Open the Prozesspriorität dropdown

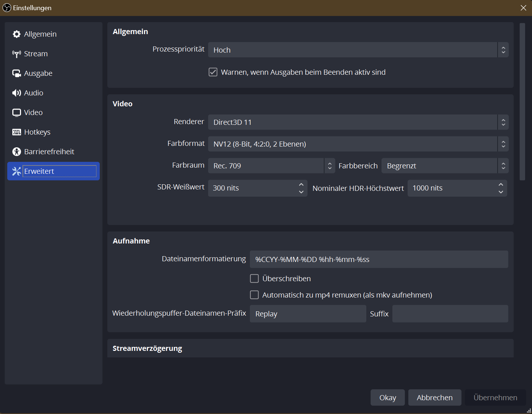click(358, 50)
